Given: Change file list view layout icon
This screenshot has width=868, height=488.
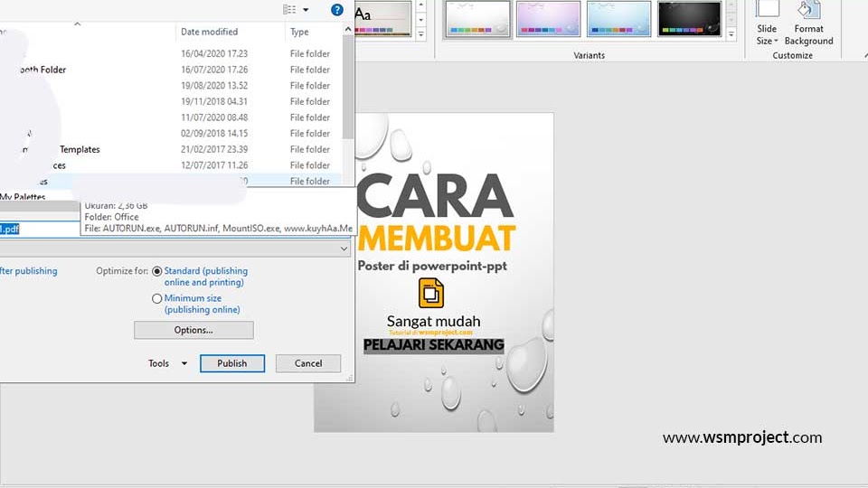Looking at the screenshot, I should (x=289, y=9).
